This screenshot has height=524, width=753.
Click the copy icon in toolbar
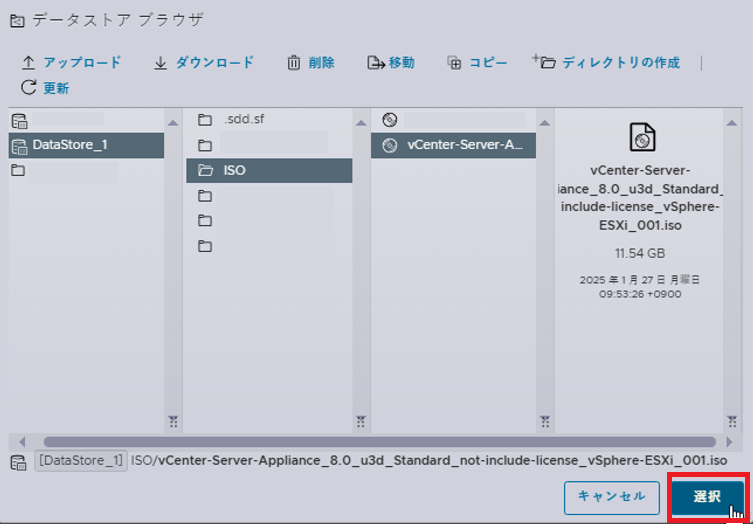454,63
